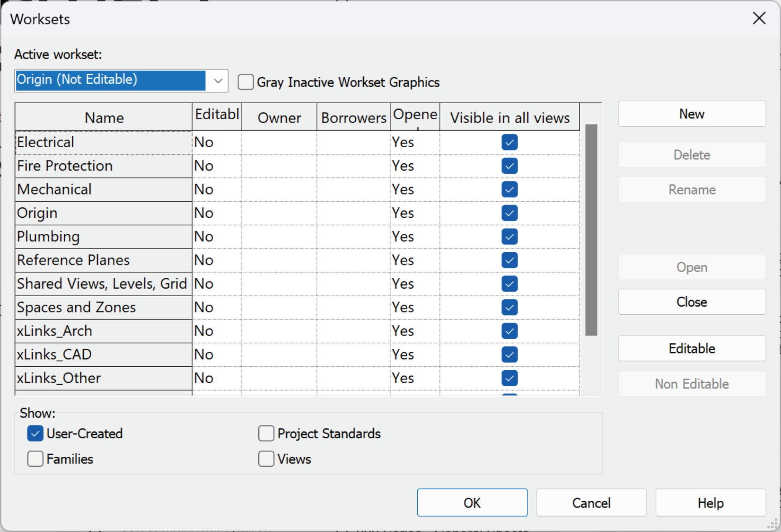The height and width of the screenshot is (532, 781).
Task: Open Help for the Worksets dialog
Action: coord(710,503)
